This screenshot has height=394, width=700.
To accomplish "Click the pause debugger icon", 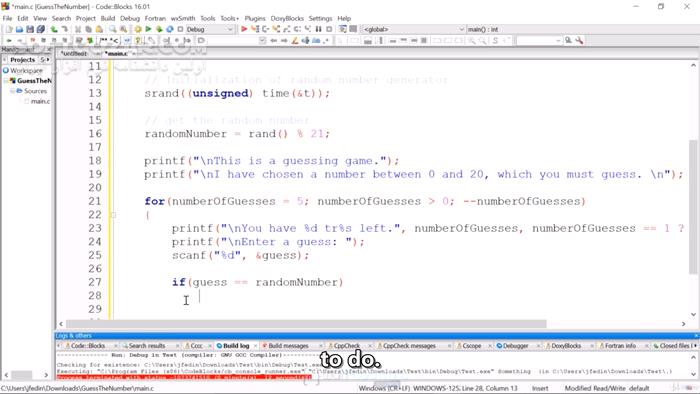I will 318,29.
